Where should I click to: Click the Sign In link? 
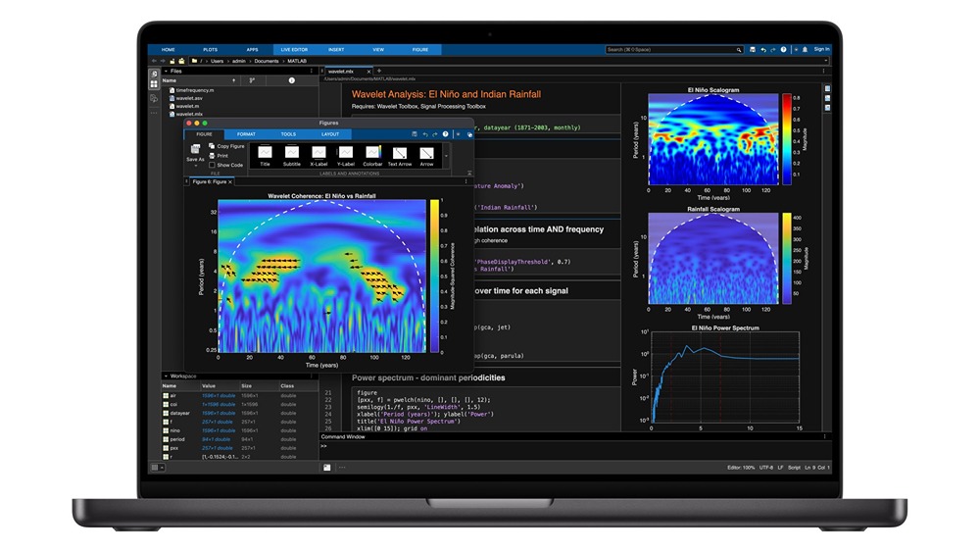(x=821, y=49)
